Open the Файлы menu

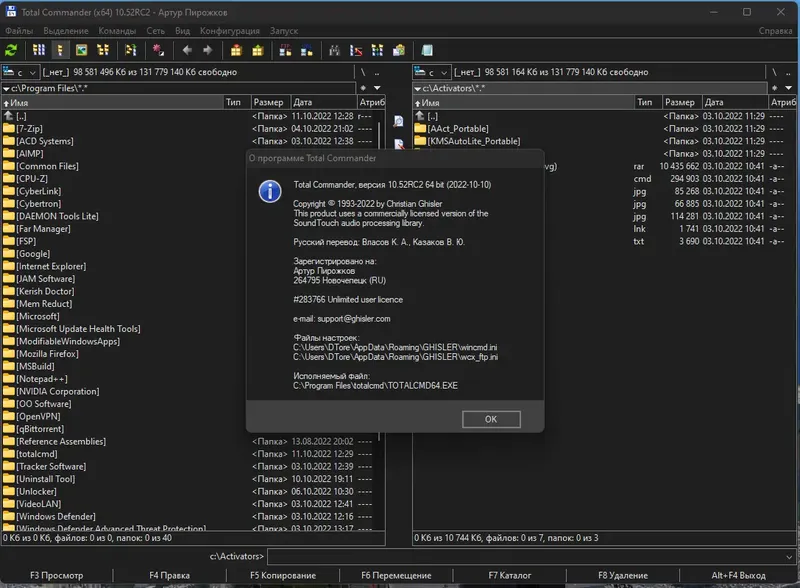(19, 31)
